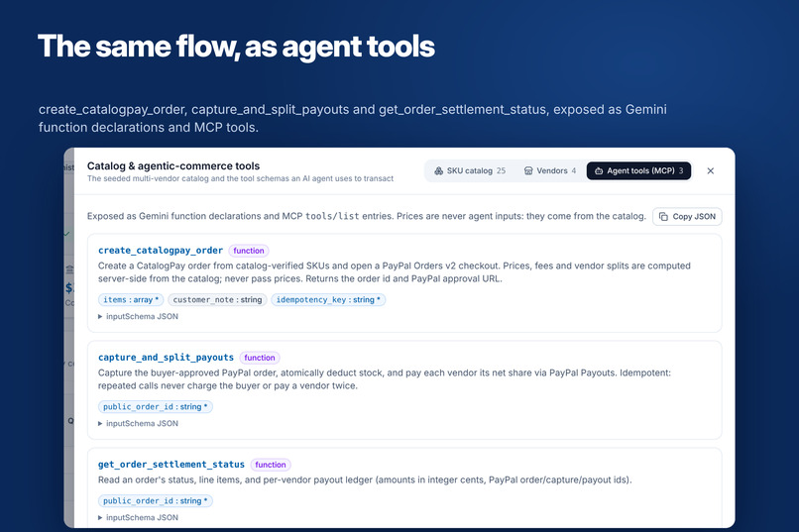
Task: Click the create_catalogpay_order description paragraph
Action: pyautogui.click(x=395, y=272)
